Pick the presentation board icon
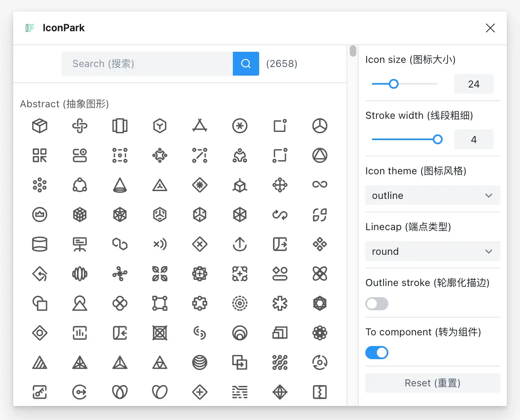The width and height of the screenshot is (520, 420). tap(80, 244)
